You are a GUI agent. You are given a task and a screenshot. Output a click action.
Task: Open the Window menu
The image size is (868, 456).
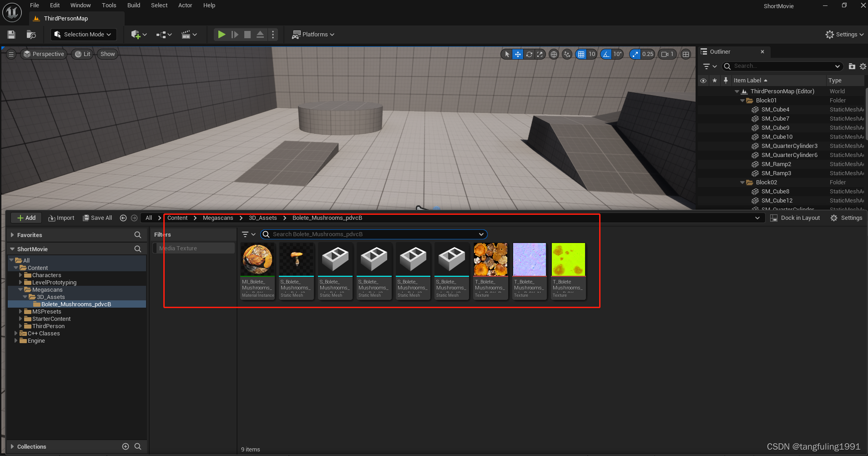pos(81,5)
